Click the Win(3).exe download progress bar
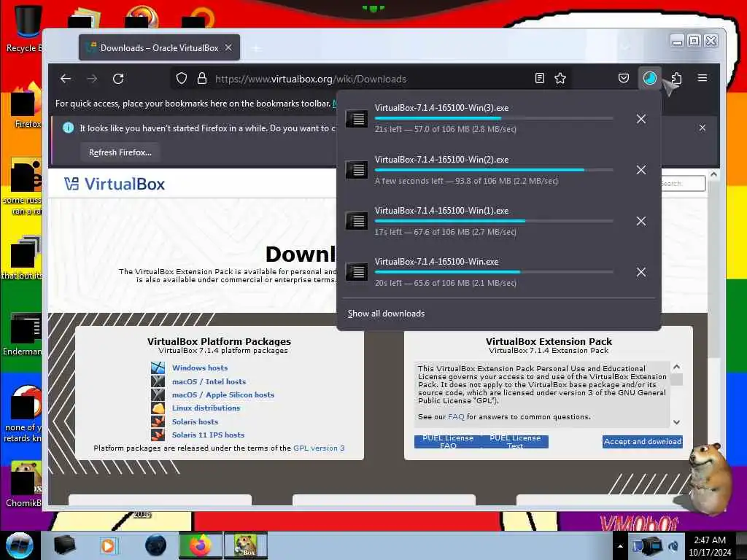Viewport: 747px width, 560px height. click(x=494, y=118)
